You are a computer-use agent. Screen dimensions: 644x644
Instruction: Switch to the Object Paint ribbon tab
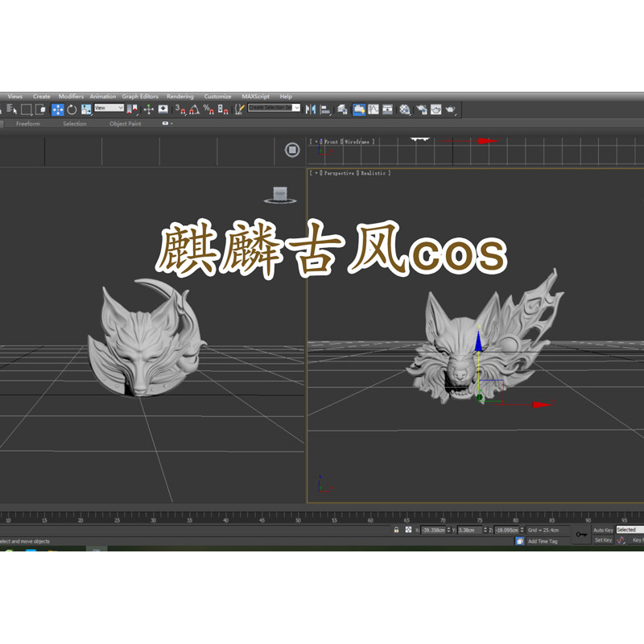(126, 124)
